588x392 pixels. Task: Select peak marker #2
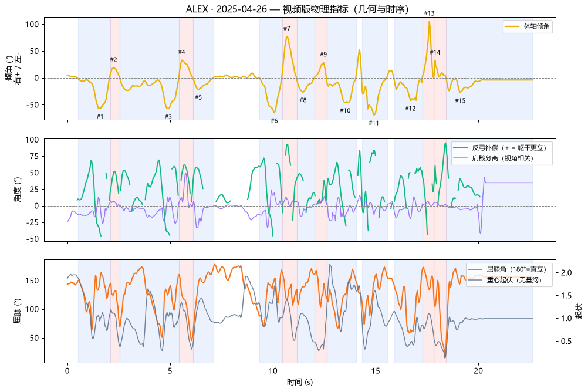114,59
